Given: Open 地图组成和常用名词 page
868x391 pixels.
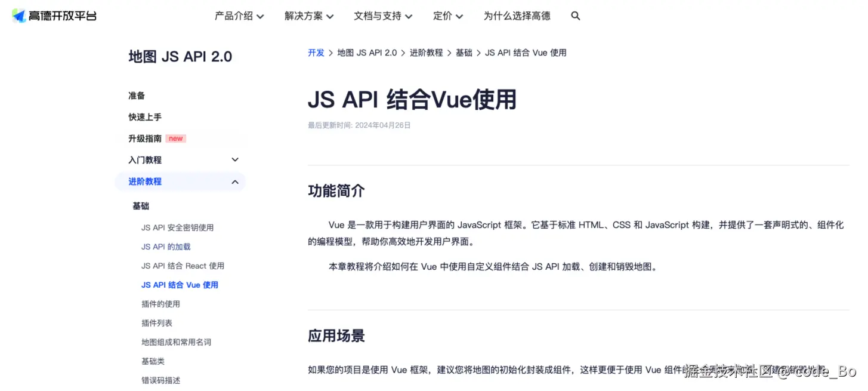Looking at the screenshot, I should (176, 342).
